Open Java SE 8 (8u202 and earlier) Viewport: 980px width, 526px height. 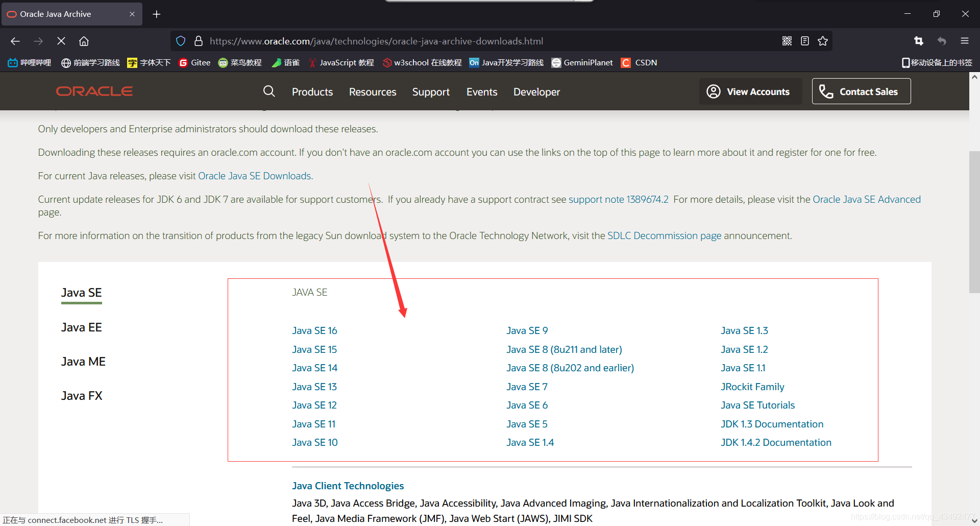570,368
